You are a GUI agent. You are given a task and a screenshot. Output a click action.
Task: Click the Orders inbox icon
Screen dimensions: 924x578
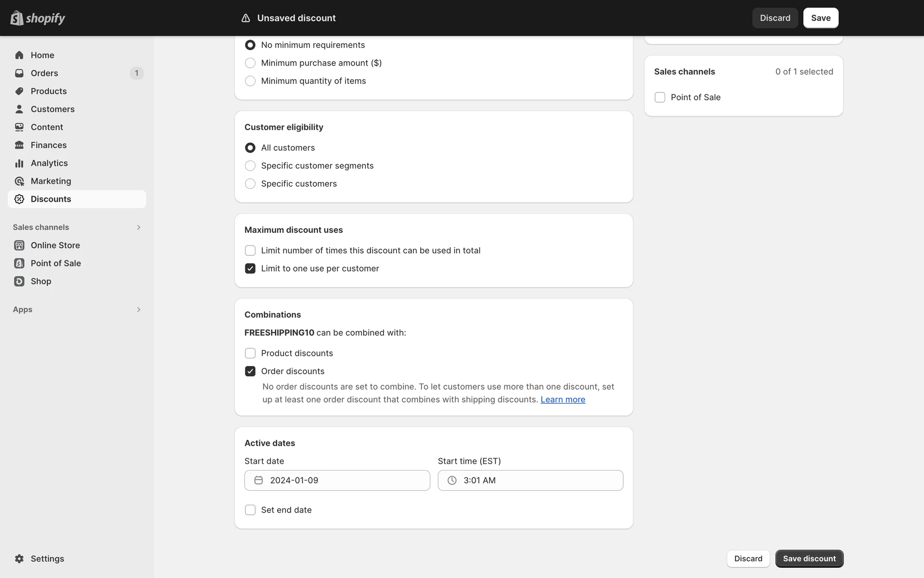point(19,73)
